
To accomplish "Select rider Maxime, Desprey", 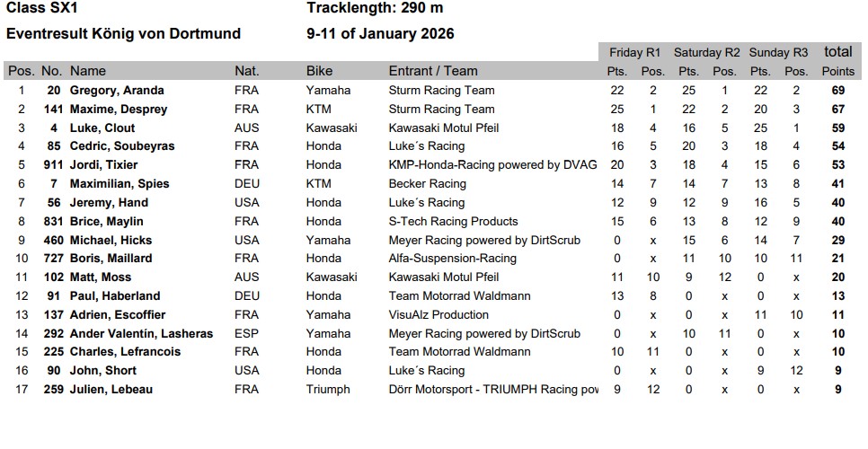I will [118, 110].
